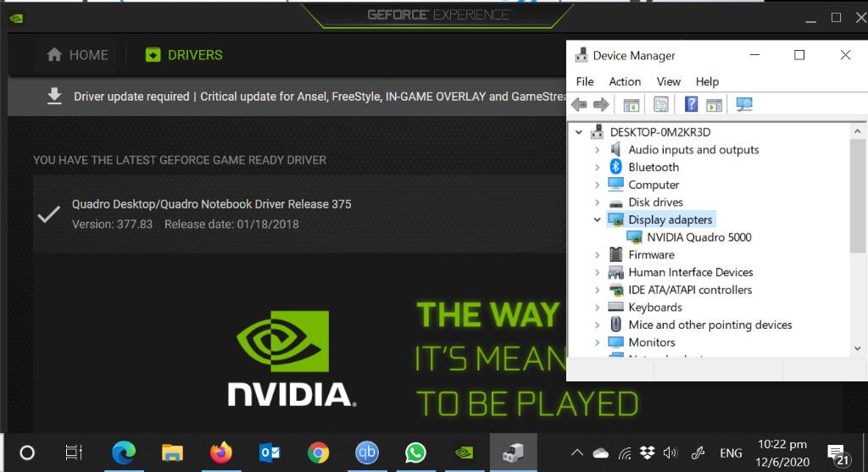
Task: Open WhatsApp from the taskbar
Action: (x=415, y=453)
